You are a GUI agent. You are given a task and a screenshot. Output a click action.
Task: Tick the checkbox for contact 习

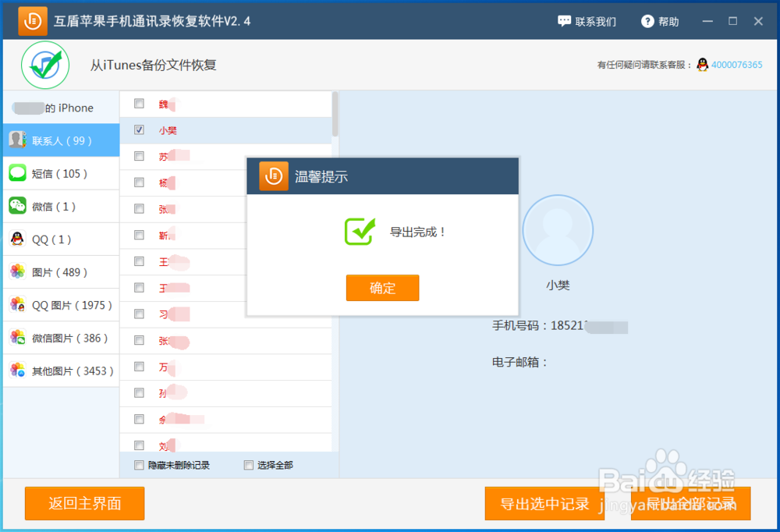(x=140, y=314)
